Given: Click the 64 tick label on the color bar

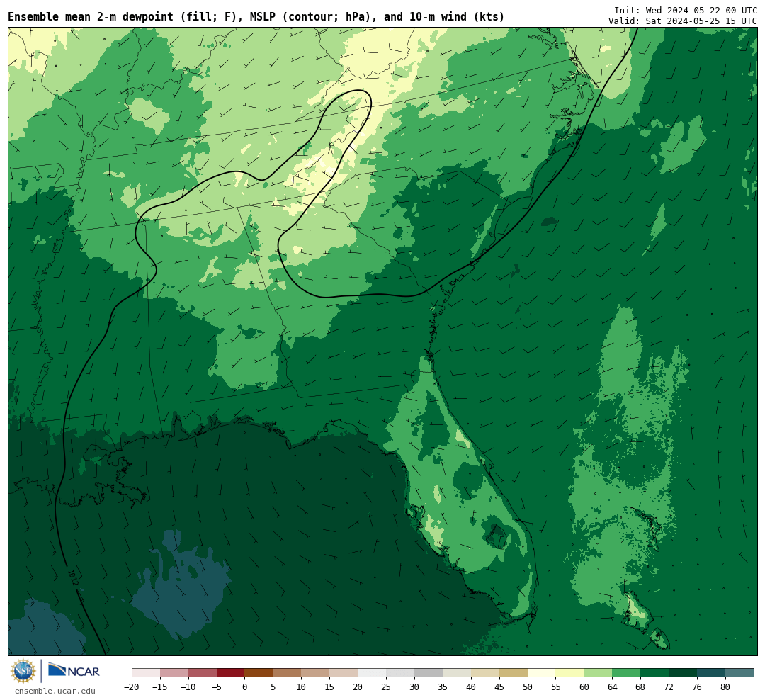Looking at the screenshot, I should pyautogui.click(x=612, y=687).
